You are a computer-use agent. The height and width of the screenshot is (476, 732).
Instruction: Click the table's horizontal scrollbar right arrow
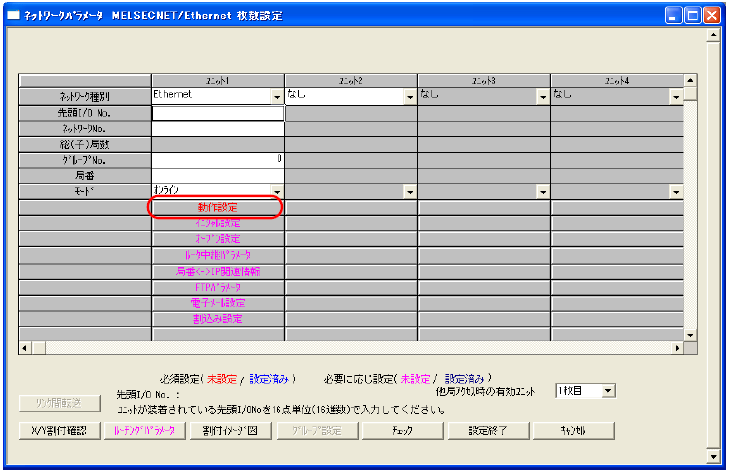[677, 347]
